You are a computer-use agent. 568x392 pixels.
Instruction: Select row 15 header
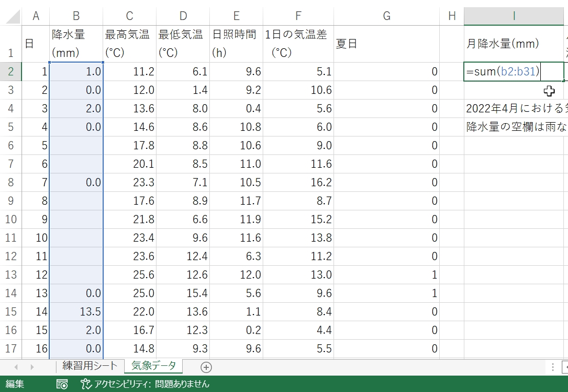(x=11, y=312)
